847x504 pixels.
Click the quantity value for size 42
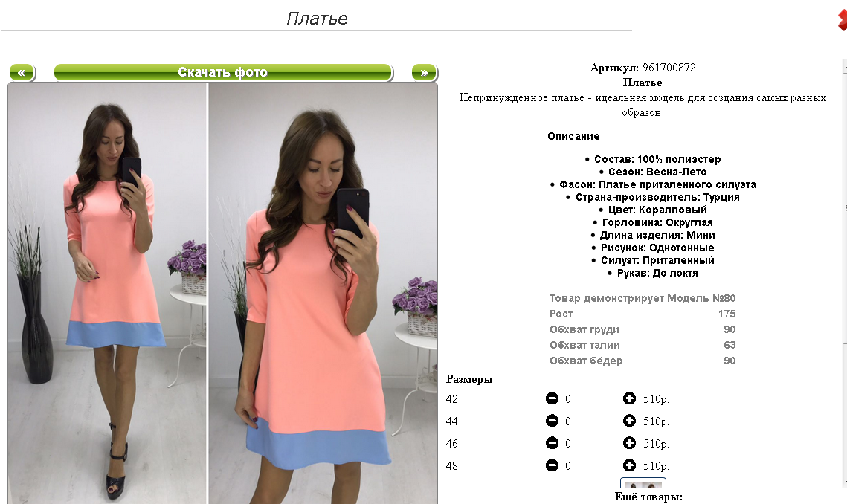(567, 399)
